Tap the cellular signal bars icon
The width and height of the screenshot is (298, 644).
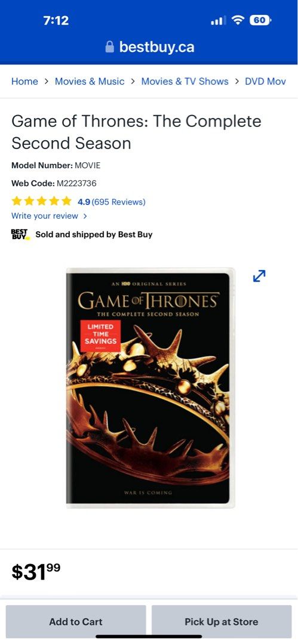(218, 20)
